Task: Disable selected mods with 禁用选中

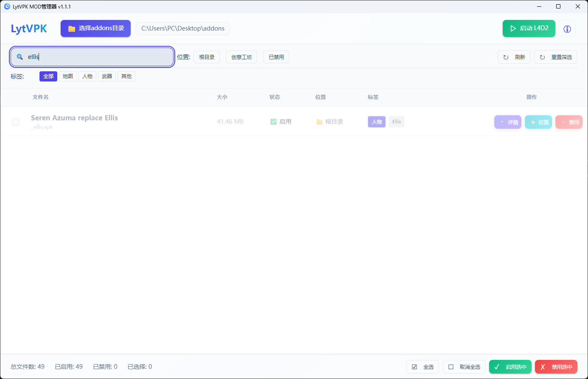Action: [556, 367]
